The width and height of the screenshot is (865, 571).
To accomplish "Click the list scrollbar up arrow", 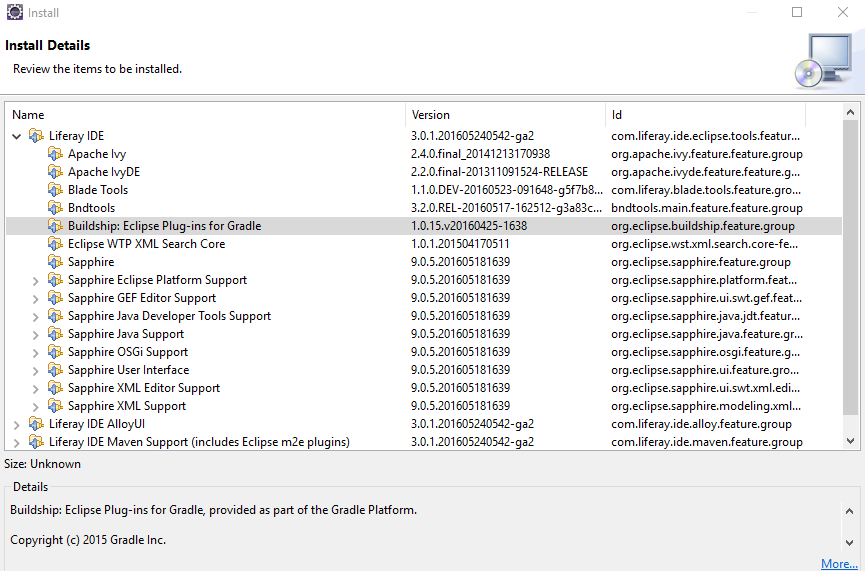I will [x=850, y=113].
